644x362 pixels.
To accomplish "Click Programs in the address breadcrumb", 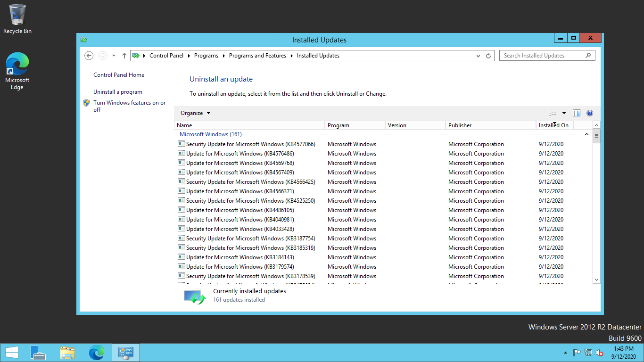I will coord(206,56).
